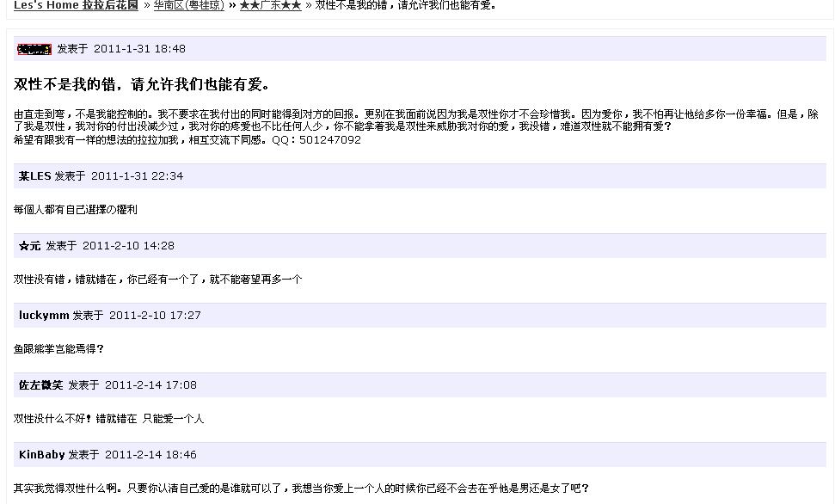Image resolution: width=835 pixels, height=504 pixels.
Task: Click the reply text 每個人都有自己選擇的權利
Action: [x=76, y=210]
